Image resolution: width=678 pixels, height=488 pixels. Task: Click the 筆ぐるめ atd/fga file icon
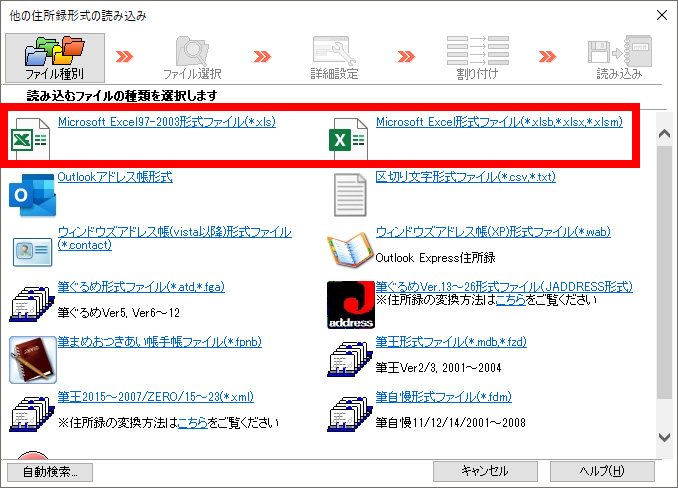(32, 304)
